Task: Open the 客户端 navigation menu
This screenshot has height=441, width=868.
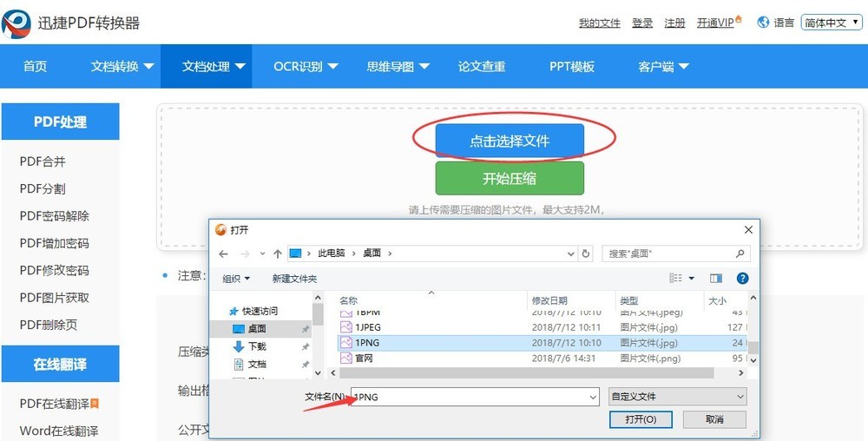Action: [x=663, y=66]
